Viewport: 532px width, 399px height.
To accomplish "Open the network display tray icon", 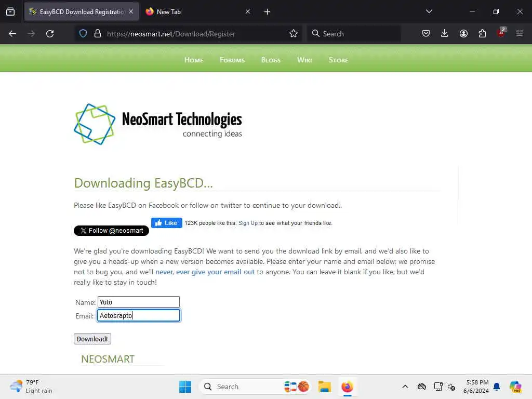I will pyautogui.click(x=438, y=387).
